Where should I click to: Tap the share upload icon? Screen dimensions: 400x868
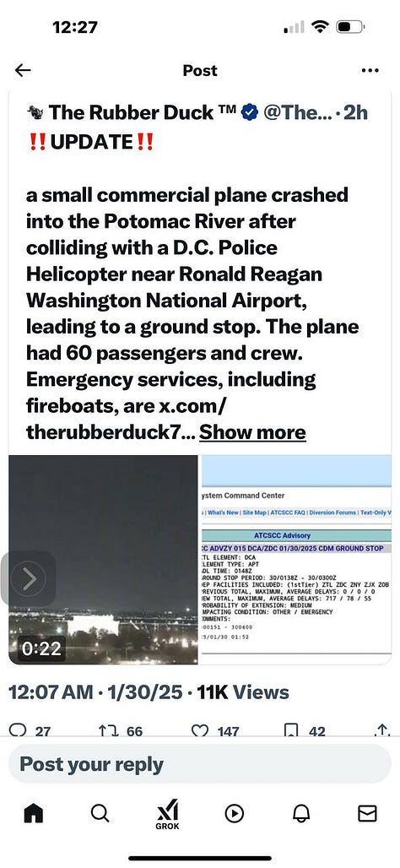click(382, 730)
